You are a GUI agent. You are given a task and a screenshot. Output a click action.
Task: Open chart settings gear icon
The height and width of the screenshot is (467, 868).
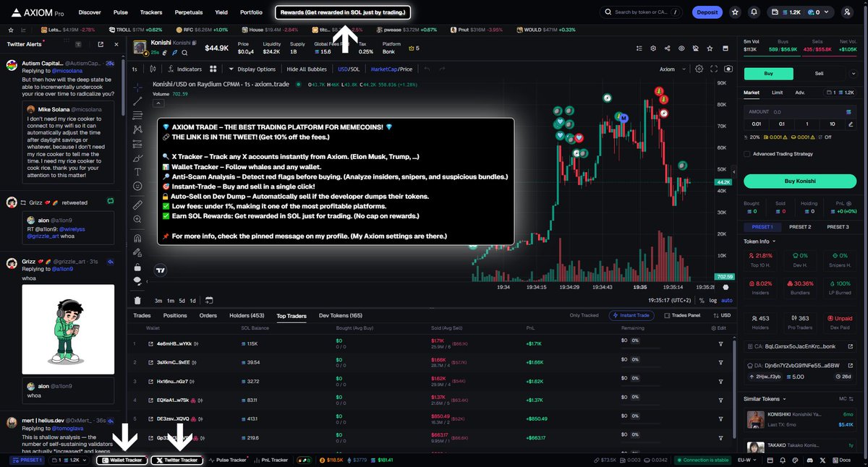tap(699, 69)
